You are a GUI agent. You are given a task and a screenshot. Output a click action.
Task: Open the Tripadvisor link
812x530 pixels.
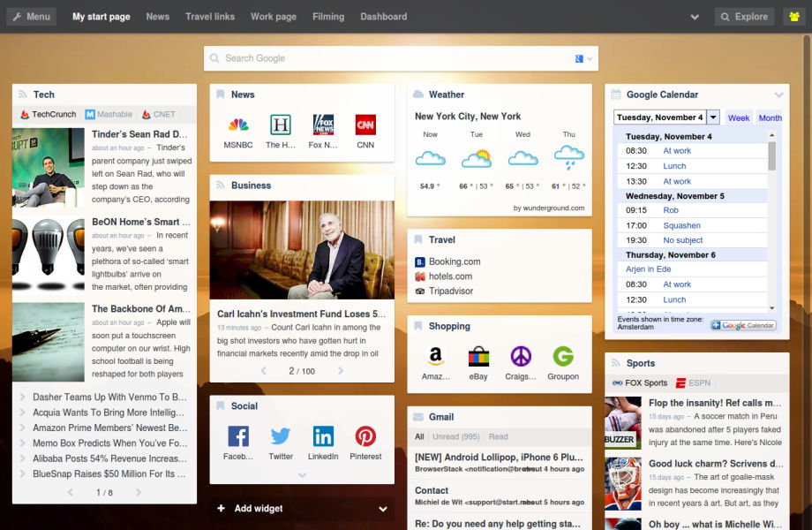point(450,291)
